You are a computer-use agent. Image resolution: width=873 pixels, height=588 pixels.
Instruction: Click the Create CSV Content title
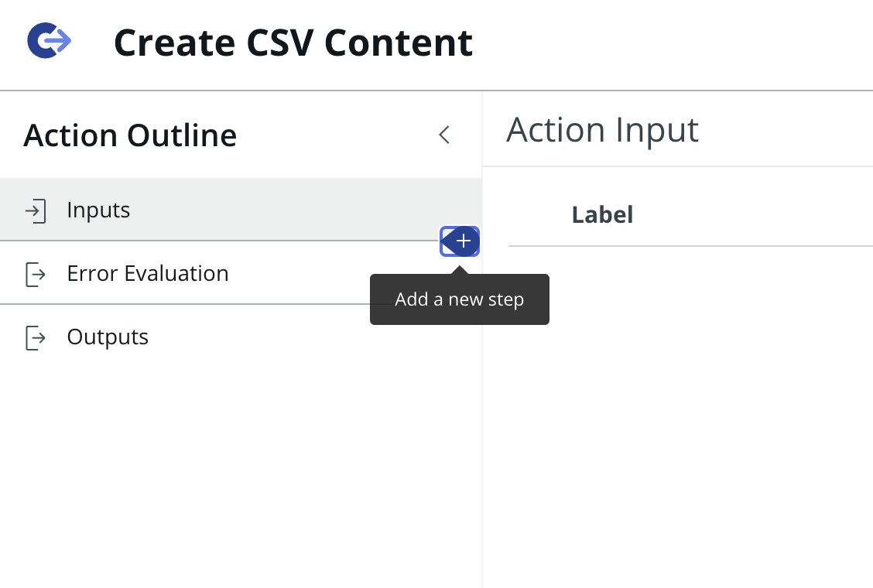[293, 43]
